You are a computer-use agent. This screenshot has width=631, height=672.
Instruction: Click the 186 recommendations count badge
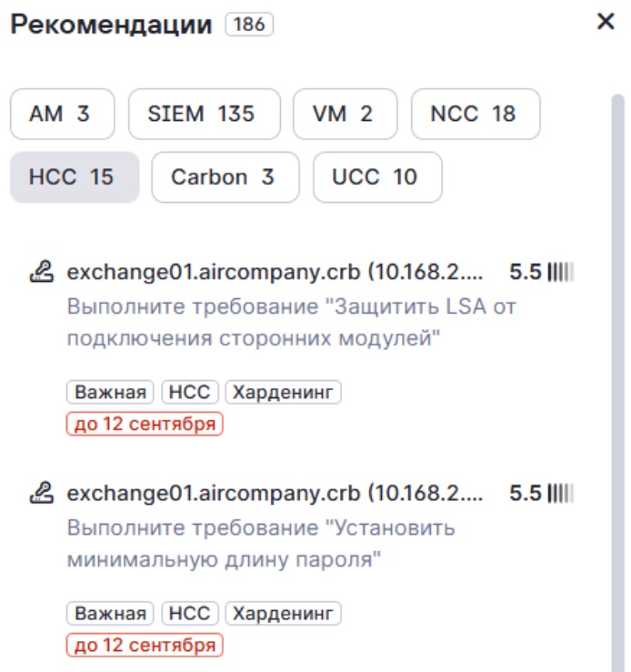249,25
